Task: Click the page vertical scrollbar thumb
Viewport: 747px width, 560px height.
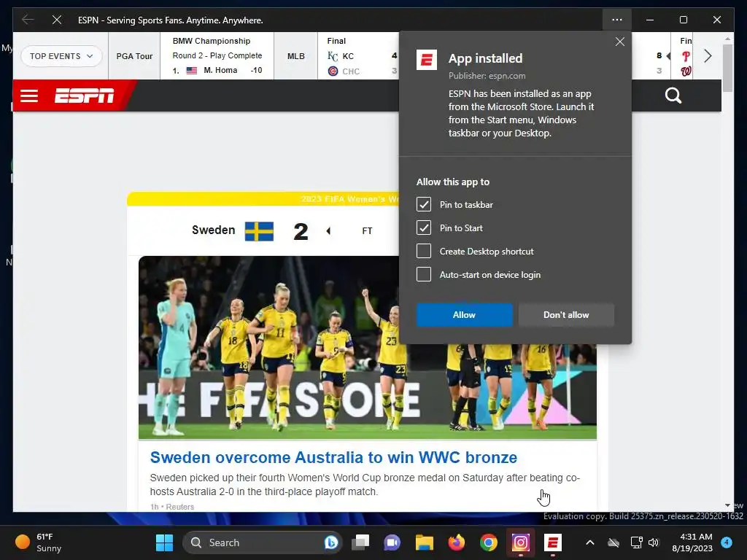Action: click(727, 68)
